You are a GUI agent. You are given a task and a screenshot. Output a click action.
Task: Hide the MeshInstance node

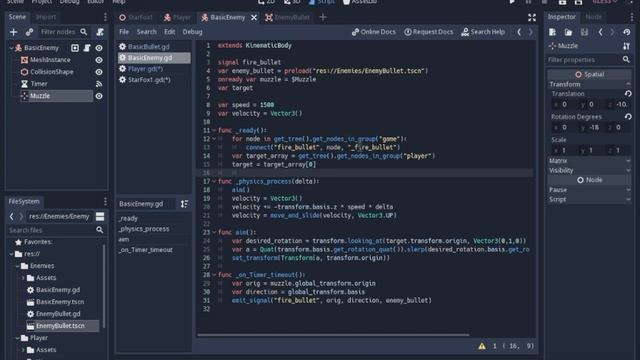pos(99,60)
